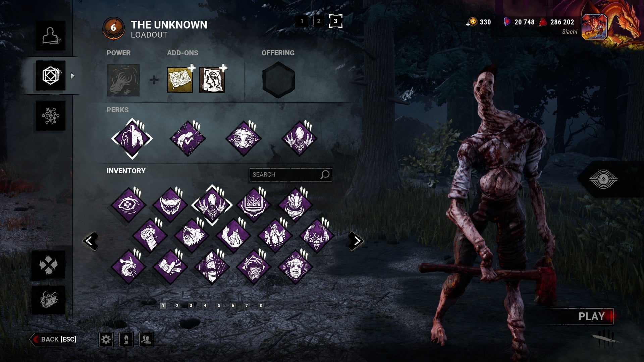Screen dimensions: 644x362
Task: Open the settings gear icon
Action: [x=106, y=340]
